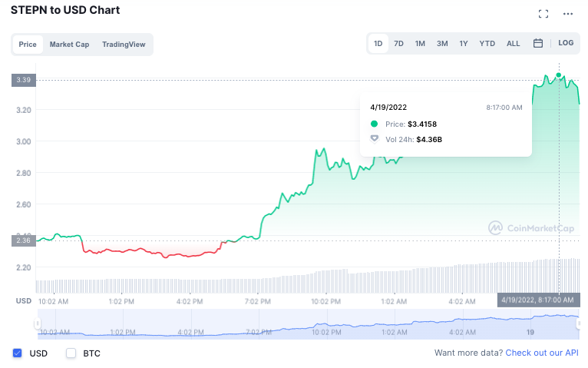Click the 4/19/2022 date in the tooltip
Image resolution: width=588 pixels, height=368 pixels.
point(388,108)
